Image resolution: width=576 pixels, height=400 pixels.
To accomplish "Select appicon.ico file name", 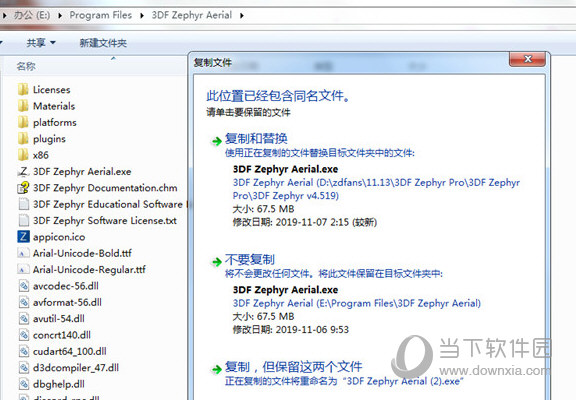I will [59, 237].
